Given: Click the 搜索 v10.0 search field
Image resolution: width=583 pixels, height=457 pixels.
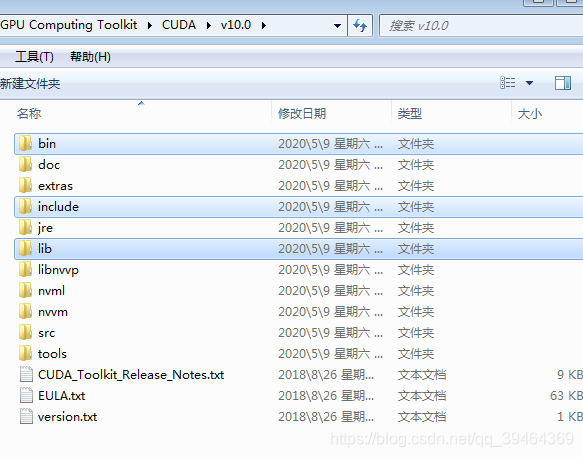Looking at the screenshot, I should pyautogui.click(x=481, y=26).
